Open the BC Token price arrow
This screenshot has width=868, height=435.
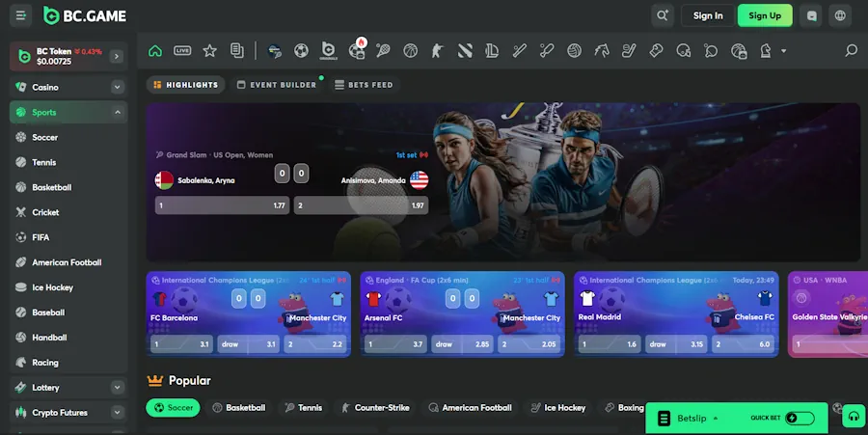click(117, 56)
